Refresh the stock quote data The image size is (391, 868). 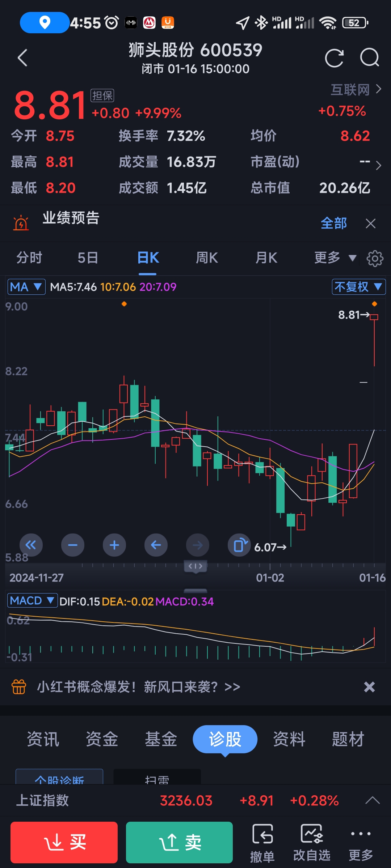coord(334,58)
